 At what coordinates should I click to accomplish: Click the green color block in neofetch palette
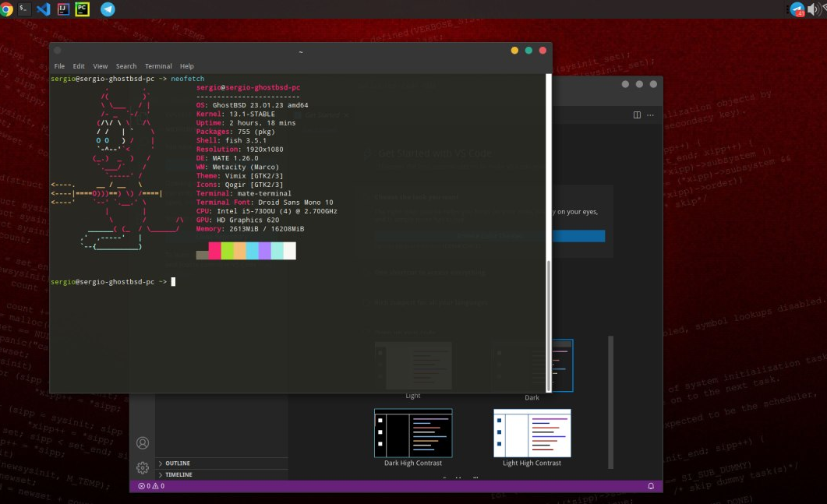228,251
